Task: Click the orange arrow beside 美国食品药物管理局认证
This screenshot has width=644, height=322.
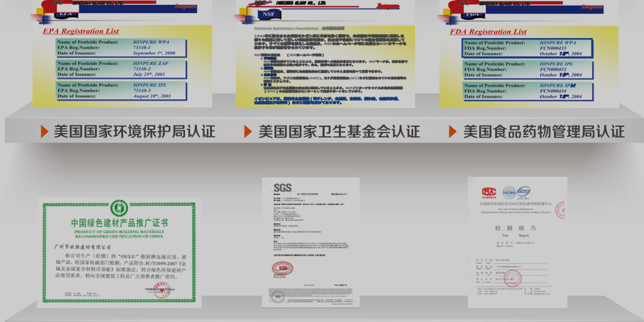Action: pos(453,131)
